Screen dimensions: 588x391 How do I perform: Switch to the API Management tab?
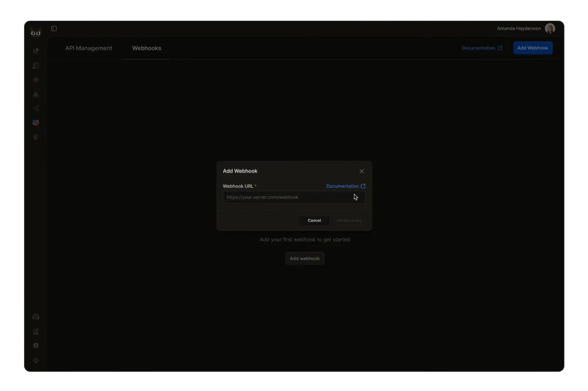point(89,48)
